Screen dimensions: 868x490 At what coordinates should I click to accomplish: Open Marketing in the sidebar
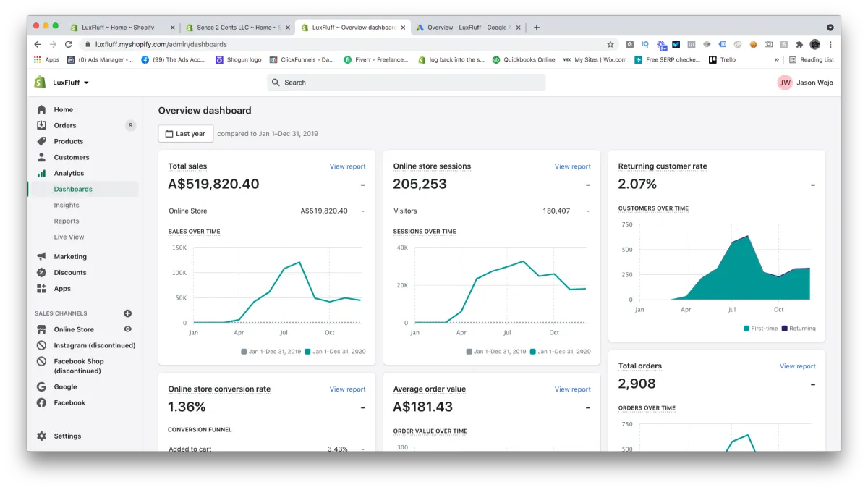coord(70,256)
